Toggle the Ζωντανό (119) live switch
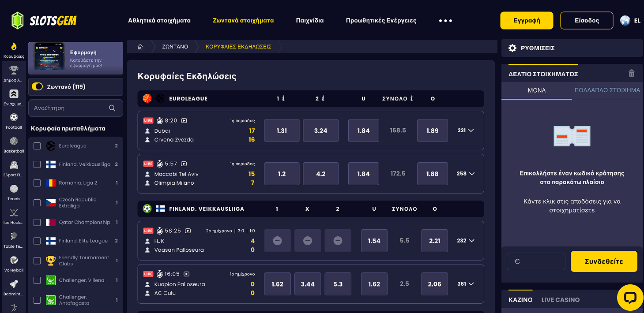The image size is (644, 313). (x=37, y=87)
